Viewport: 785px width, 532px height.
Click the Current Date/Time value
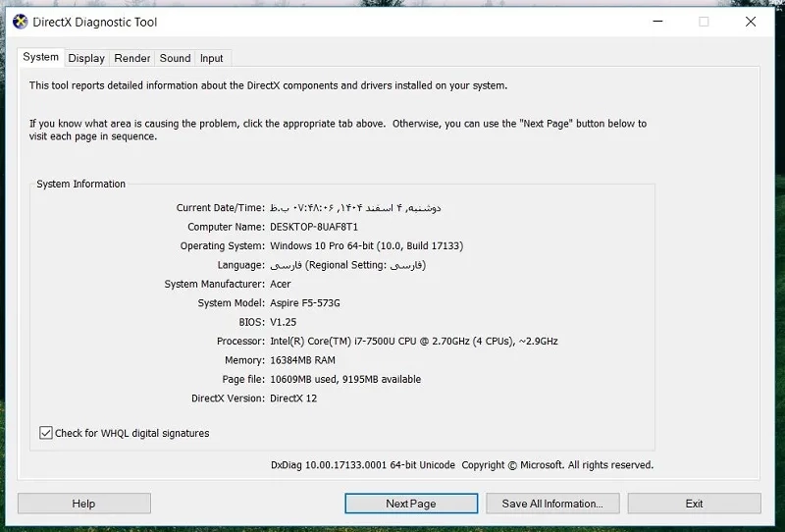(355, 208)
